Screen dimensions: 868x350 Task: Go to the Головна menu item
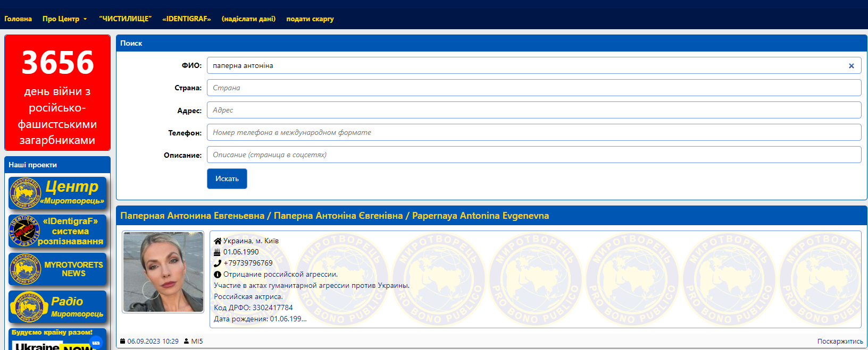18,19
